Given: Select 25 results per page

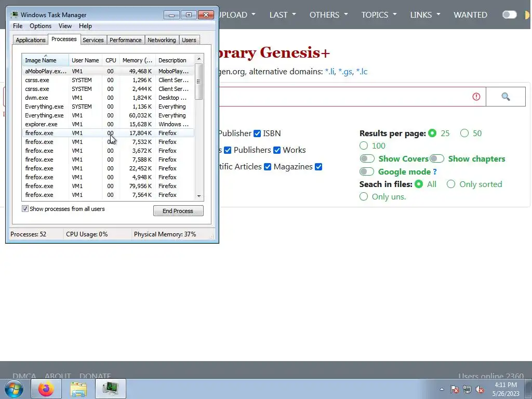Looking at the screenshot, I should click(432, 134).
